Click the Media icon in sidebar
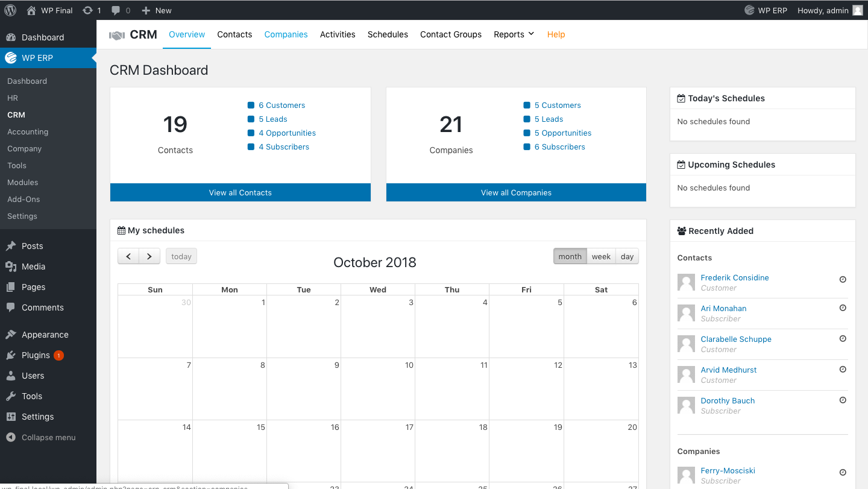Image resolution: width=868 pixels, height=489 pixels. tap(11, 267)
